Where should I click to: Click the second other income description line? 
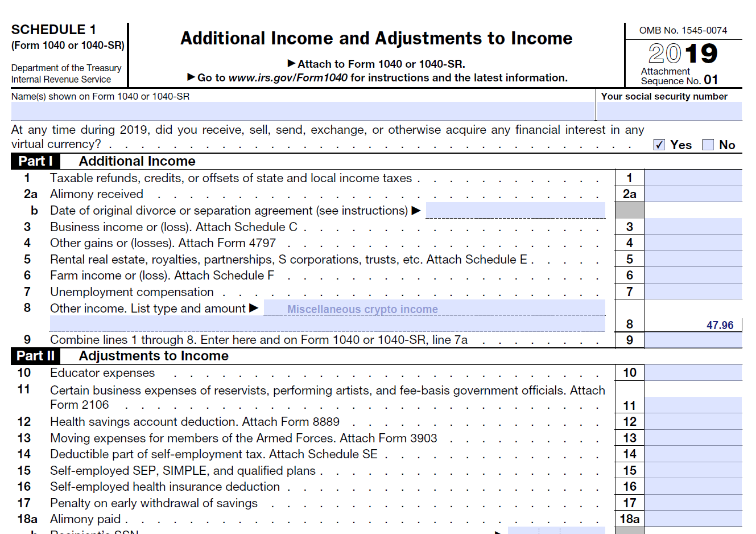pos(328,324)
